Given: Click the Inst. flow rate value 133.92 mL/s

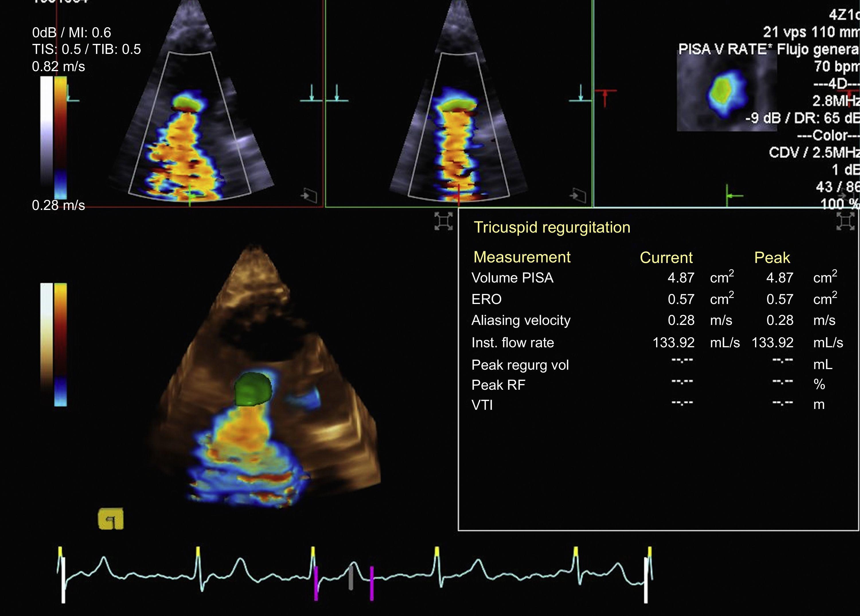Looking at the screenshot, I should click(674, 342).
